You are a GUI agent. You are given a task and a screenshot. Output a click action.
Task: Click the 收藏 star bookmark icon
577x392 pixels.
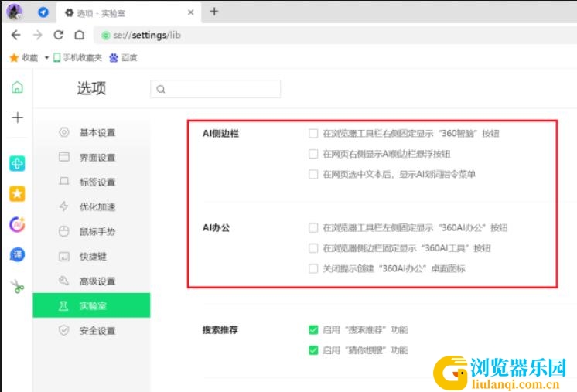click(14, 58)
